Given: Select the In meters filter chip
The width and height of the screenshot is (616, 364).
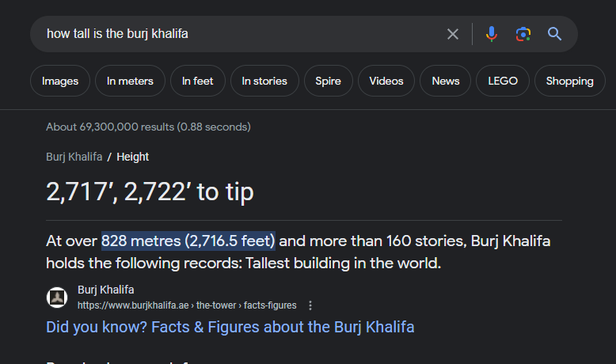Looking at the screenshot, I should (x=130, y=81).
